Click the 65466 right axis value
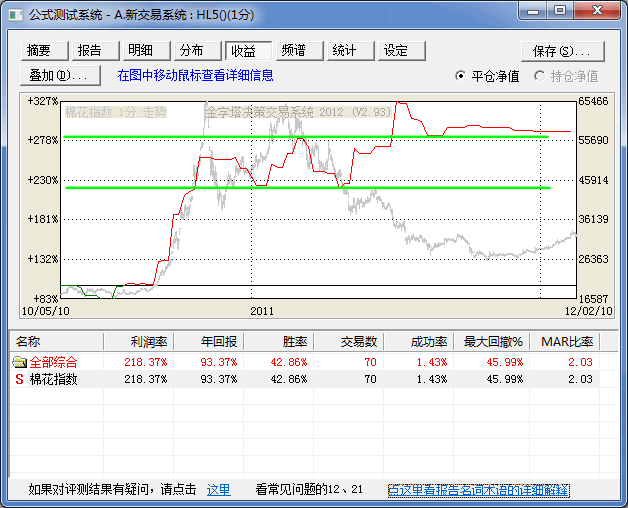628x508 pixels. 593,101
